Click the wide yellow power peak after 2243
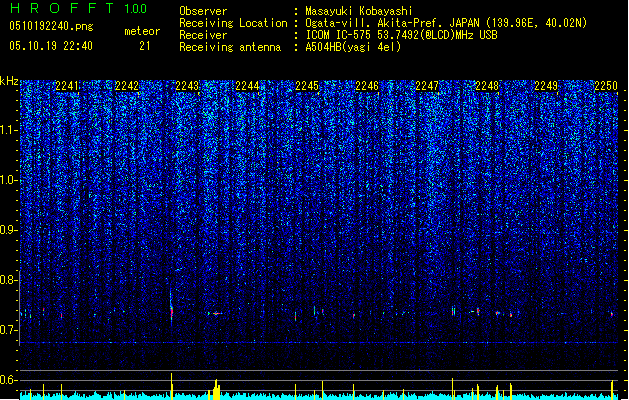Screen dimensions: 629x400 pos(217,390)
